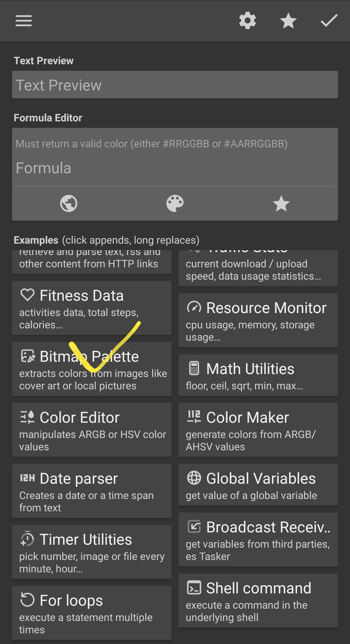Open the color palette picker icon
Screen dimensions: 350x644
175,203
